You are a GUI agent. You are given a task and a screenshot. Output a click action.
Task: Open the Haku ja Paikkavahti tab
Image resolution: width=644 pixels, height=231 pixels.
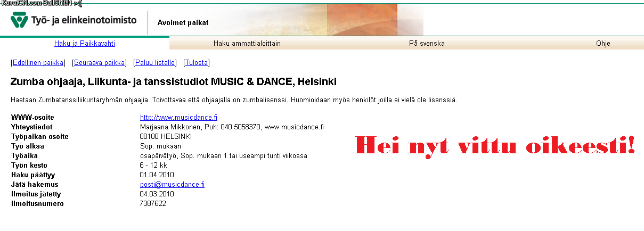click(85, 44)
